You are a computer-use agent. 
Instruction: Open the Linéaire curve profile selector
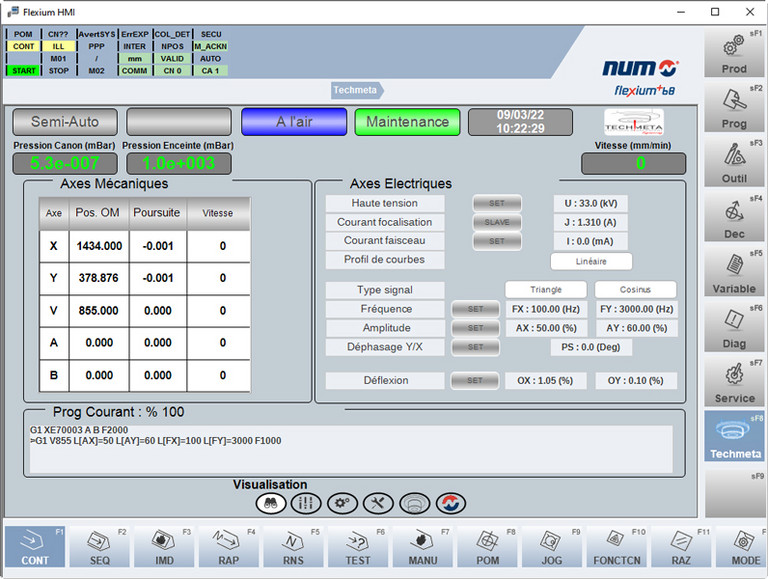(591, 261)
